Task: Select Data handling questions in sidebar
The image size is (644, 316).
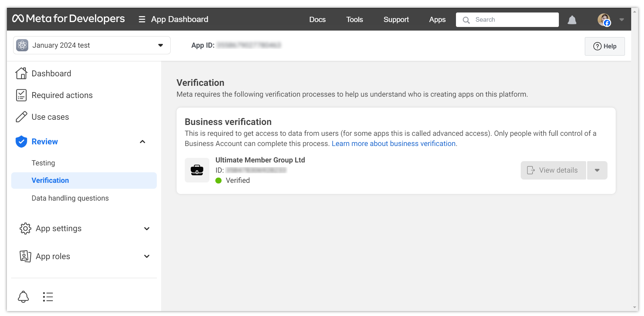Action: [x=70, y=198]
